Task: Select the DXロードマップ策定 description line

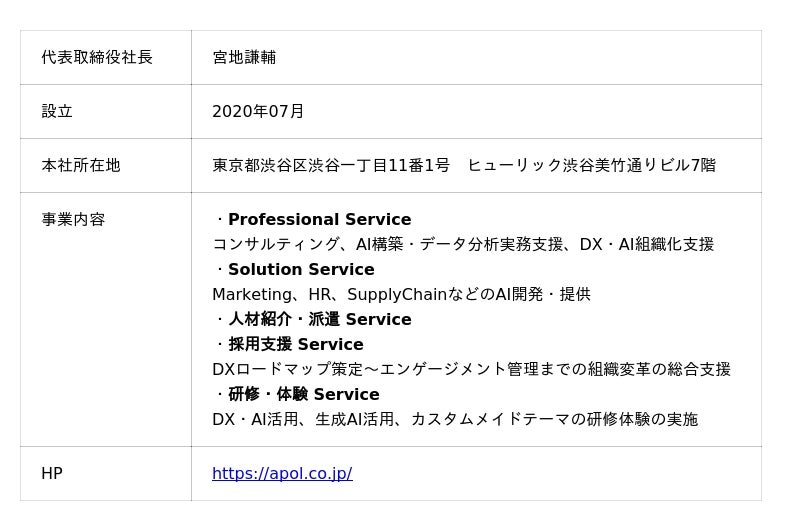Action: (x=471, y=369)
